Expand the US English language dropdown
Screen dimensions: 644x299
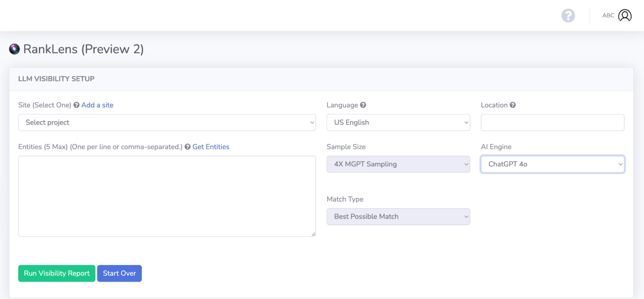[398, 122]
